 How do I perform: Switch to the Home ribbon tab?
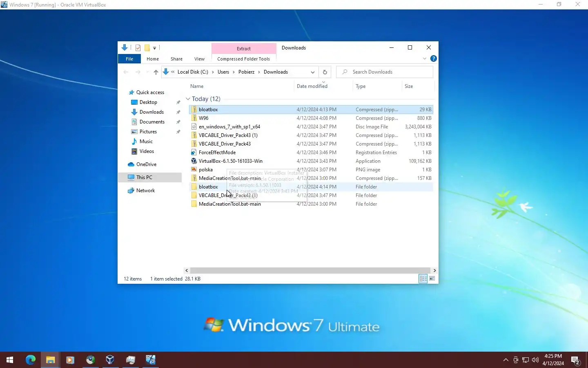(153, 59)
